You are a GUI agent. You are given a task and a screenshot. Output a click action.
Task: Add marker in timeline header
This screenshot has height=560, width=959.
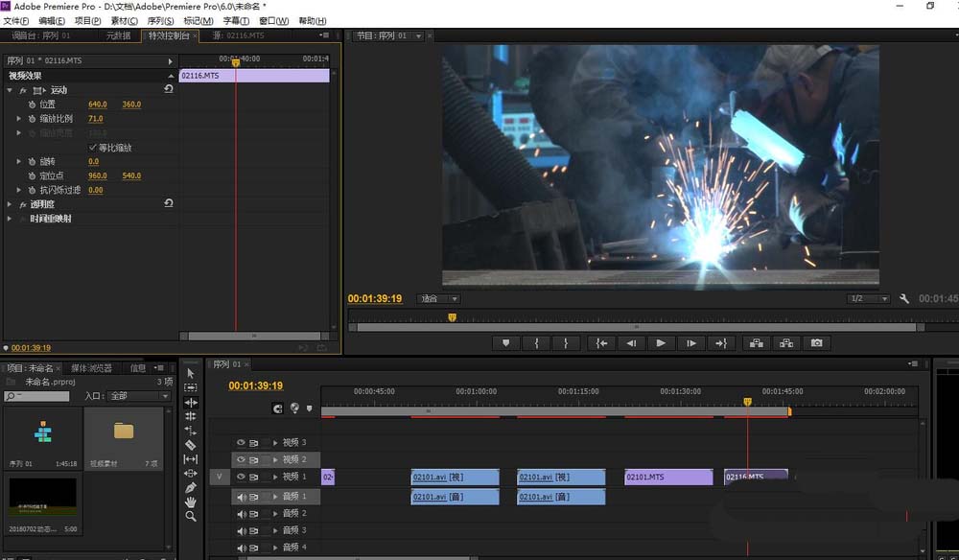pos(310,408)
